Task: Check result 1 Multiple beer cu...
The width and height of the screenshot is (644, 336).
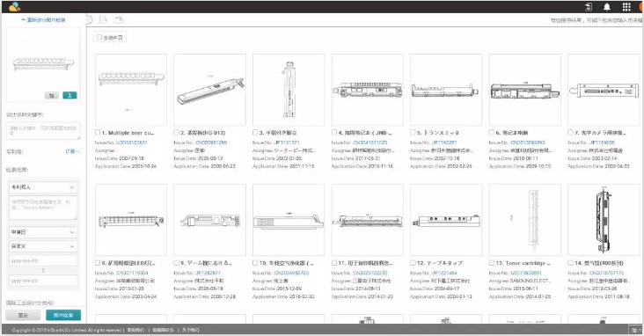Action: pyautogui.click(x=98, y=132)
